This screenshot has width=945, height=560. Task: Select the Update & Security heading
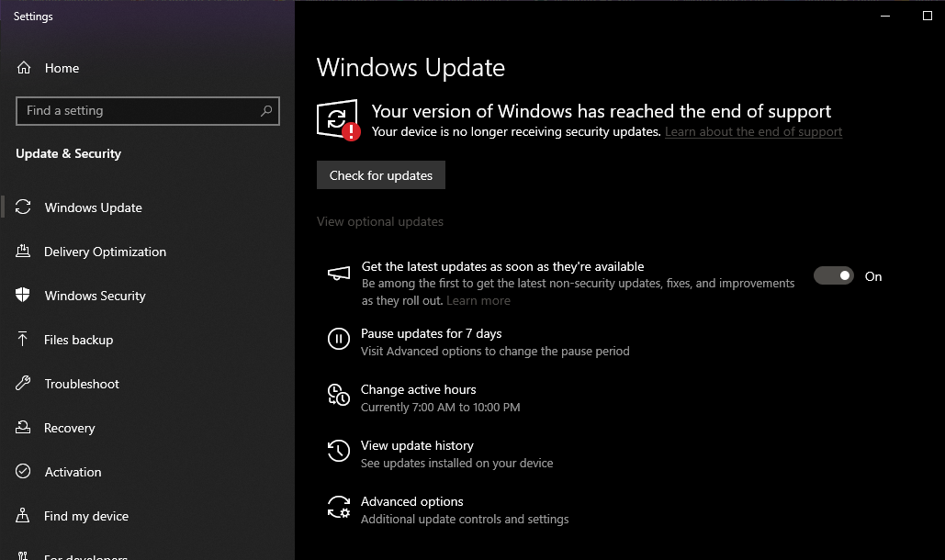pyautogui.click(x=68, y=153)
